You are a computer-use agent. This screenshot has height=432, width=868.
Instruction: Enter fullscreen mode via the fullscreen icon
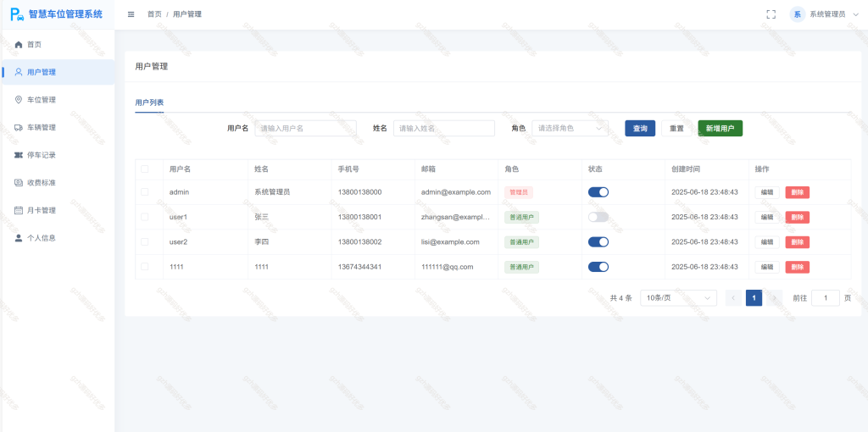(x=771, y=14)
